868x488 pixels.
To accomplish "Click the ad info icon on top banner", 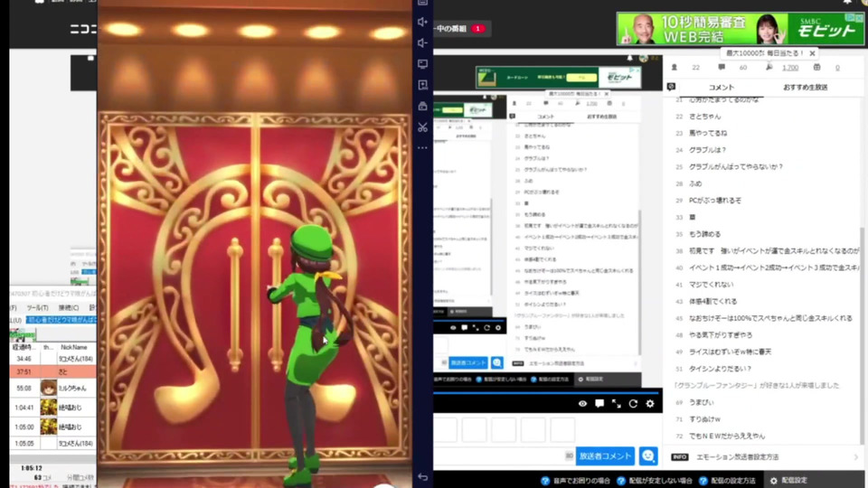I will [x=851, y=18].
